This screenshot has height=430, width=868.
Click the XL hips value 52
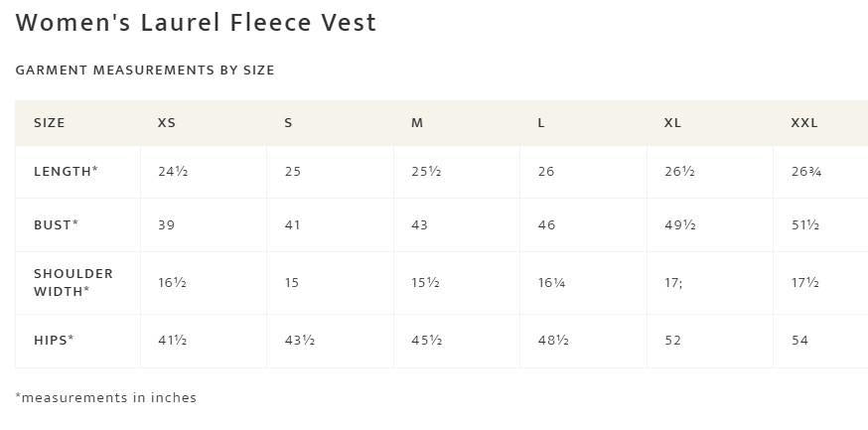(673, 341)
